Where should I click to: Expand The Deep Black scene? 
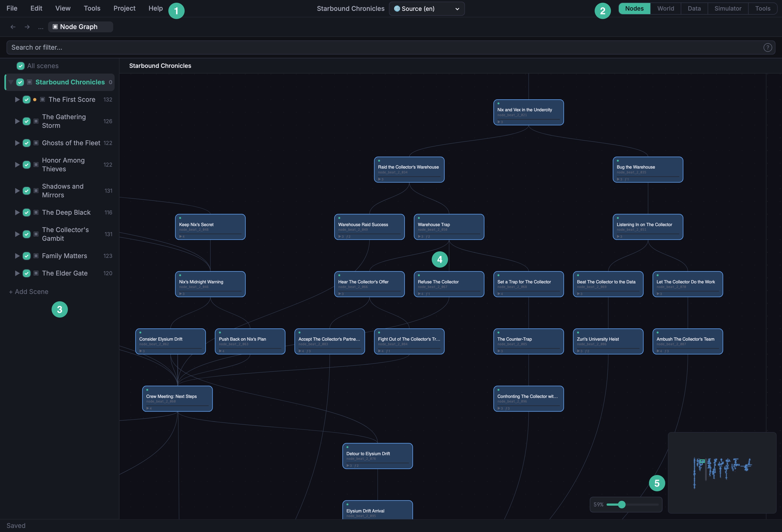[17, 213]
